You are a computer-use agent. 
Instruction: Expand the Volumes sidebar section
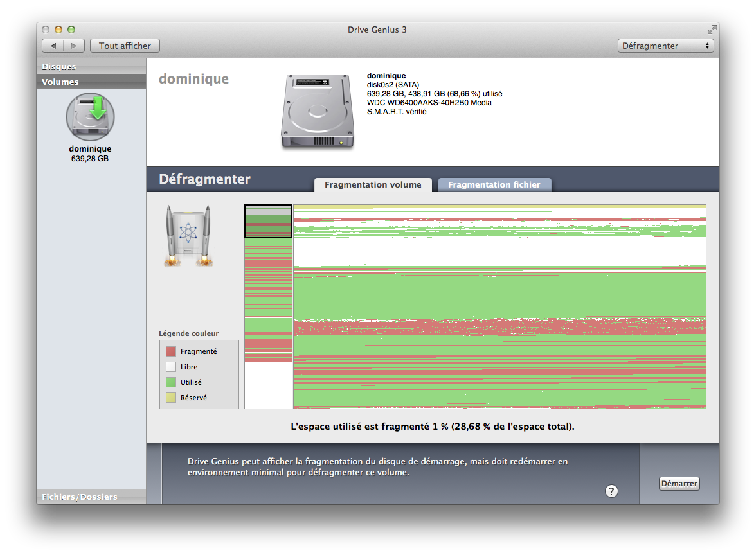[91, 82]
